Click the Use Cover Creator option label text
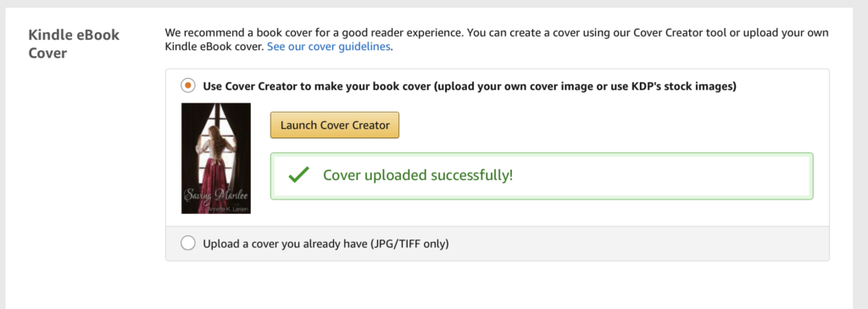The image size is (868, 309). [470, 87]
